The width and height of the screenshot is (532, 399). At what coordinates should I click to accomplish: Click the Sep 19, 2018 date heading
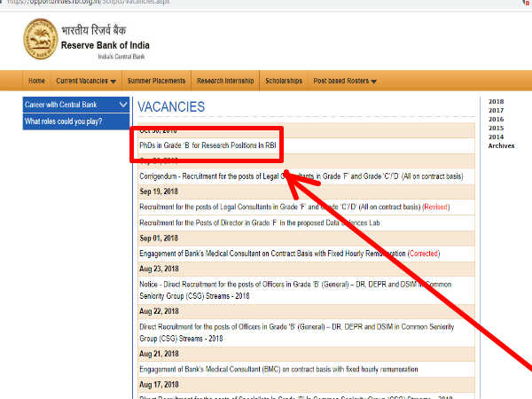pos(159,192)
